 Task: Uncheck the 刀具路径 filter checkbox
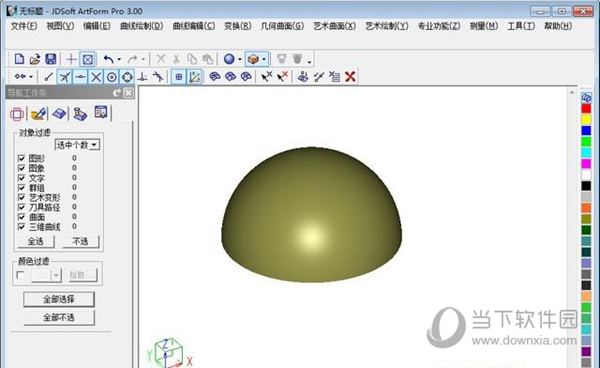[21, 207]
